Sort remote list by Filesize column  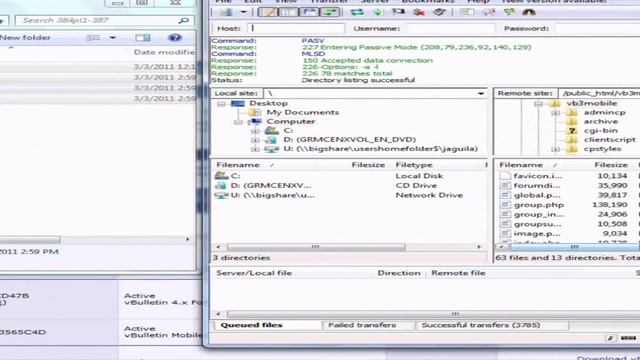click(x=611, y=165)
